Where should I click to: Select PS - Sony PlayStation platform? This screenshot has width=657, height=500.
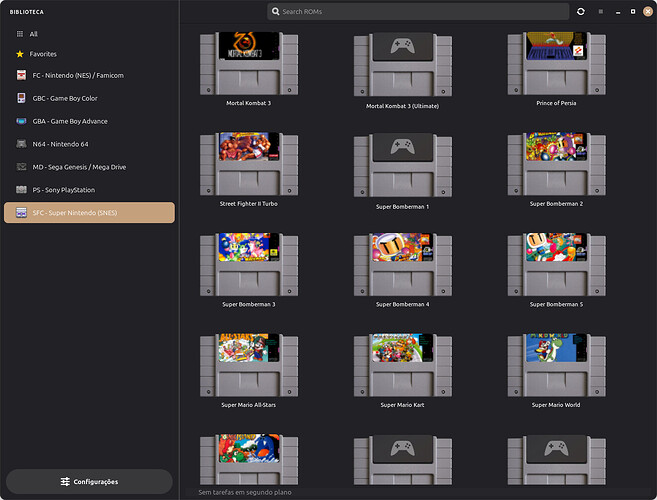[x=89, y=190]
